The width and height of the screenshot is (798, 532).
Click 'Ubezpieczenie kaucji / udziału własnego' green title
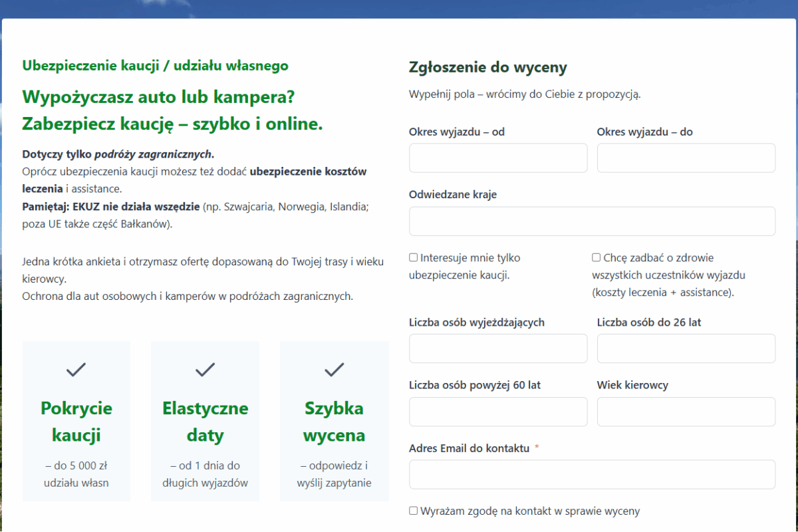coord(155,66)
